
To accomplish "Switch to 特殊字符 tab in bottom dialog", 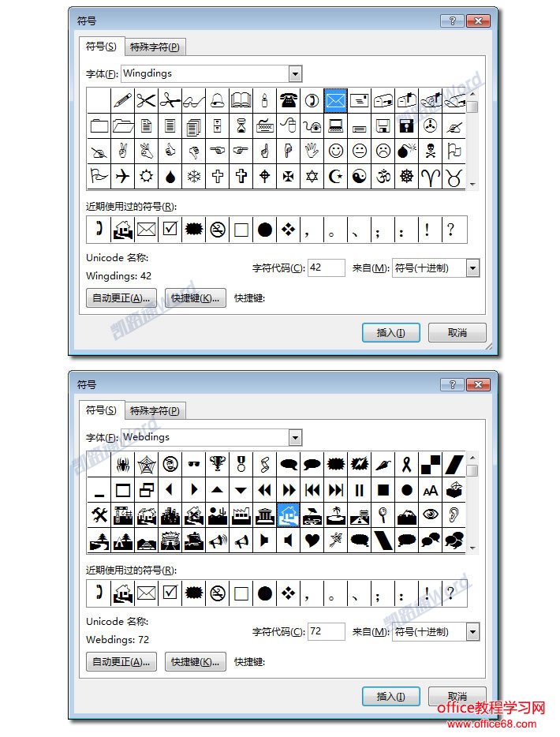I will pyautogui.click(x=155, y=411).
